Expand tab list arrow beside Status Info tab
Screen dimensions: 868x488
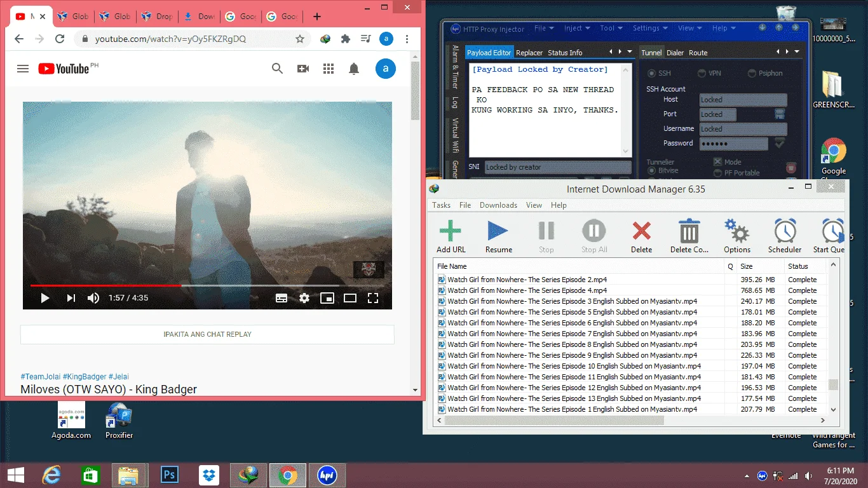(629, 51)
